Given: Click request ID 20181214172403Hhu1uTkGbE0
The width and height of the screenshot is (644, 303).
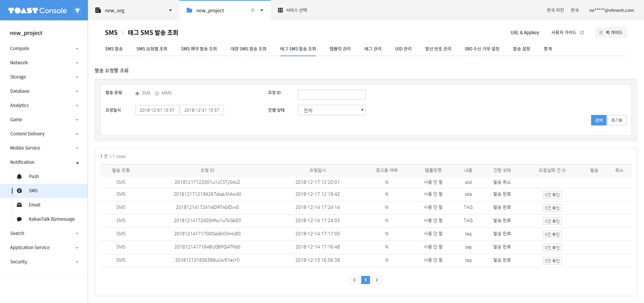Looking at the screenshot, I should pos(207,220).
